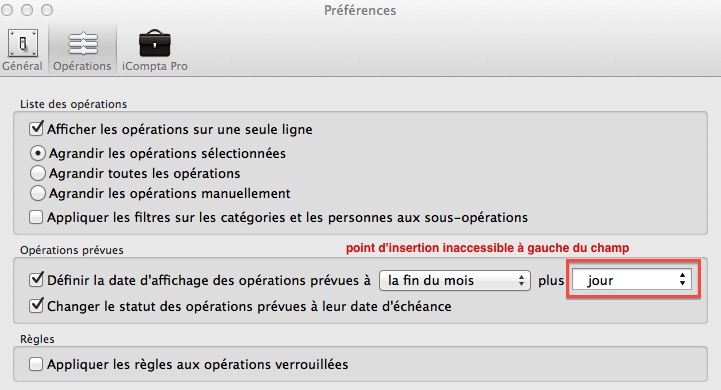Click left part of the jour input field
Screen dimensions: 721x390
click(579, 280)
